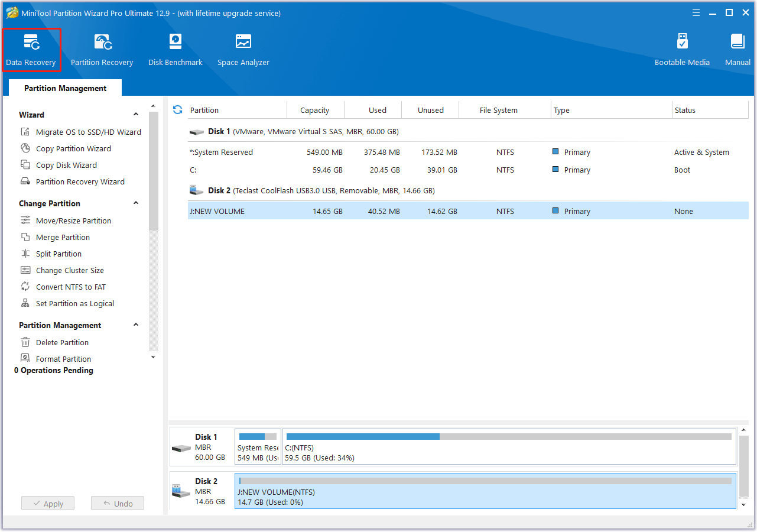Select Set Partition as Logical
757x532 pixels.
pos(67,303)
